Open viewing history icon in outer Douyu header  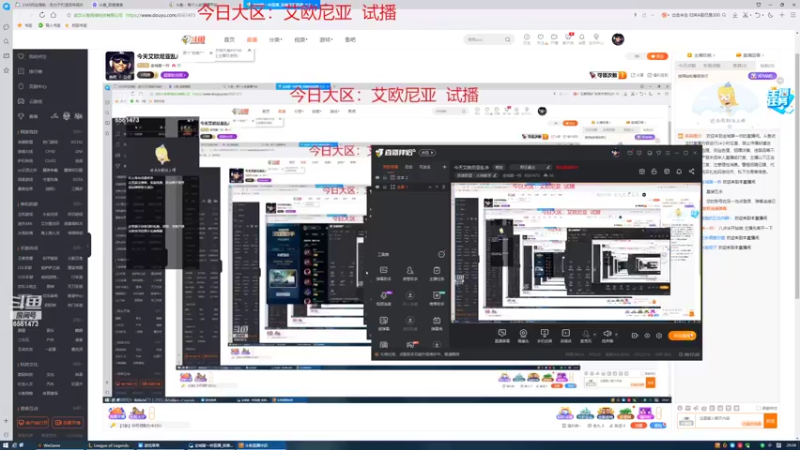[x=527, y=38]
